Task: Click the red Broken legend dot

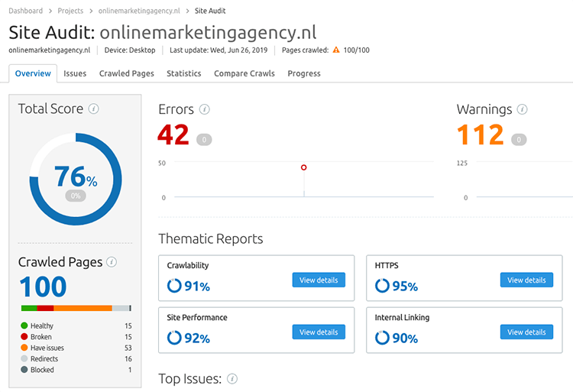Action: pos(24,336)
